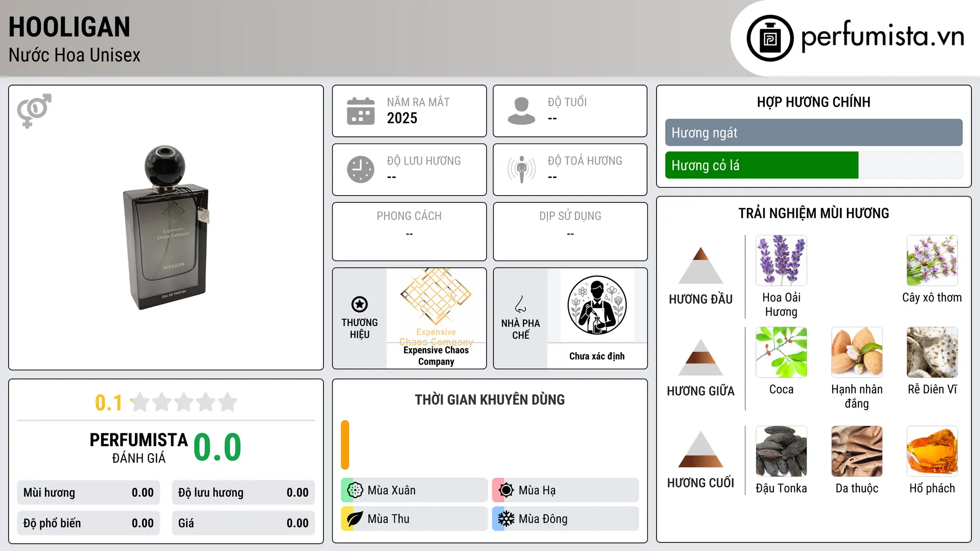Click the PERFUMISTA ĐÁNH GIÁ label
Viewport: 980px width, 551px height.
tap(139, 448)
